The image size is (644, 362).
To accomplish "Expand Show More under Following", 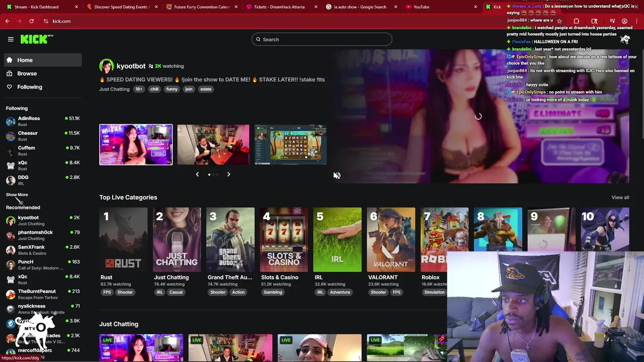I will pos(17,195).
